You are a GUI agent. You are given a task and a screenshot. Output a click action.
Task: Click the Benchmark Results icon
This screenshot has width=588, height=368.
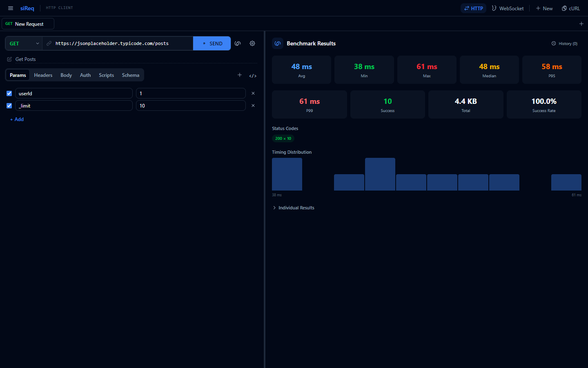(x=278, y=43)
